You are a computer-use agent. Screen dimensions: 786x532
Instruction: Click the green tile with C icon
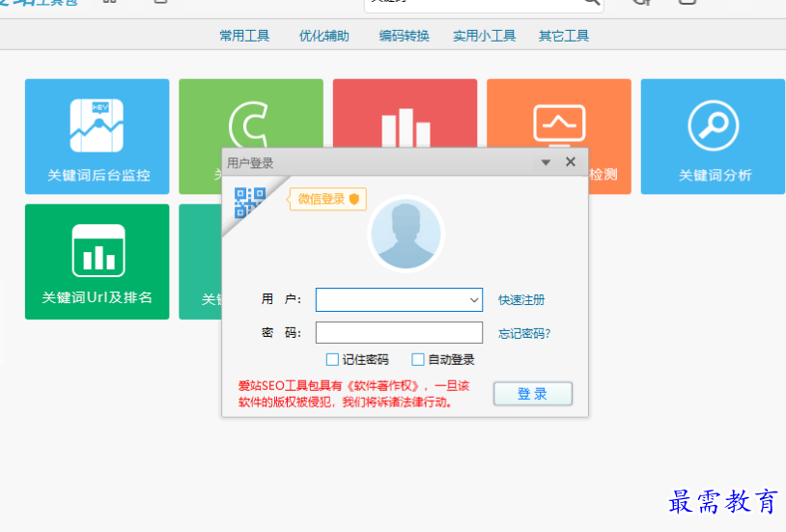(x=251, y=113)
